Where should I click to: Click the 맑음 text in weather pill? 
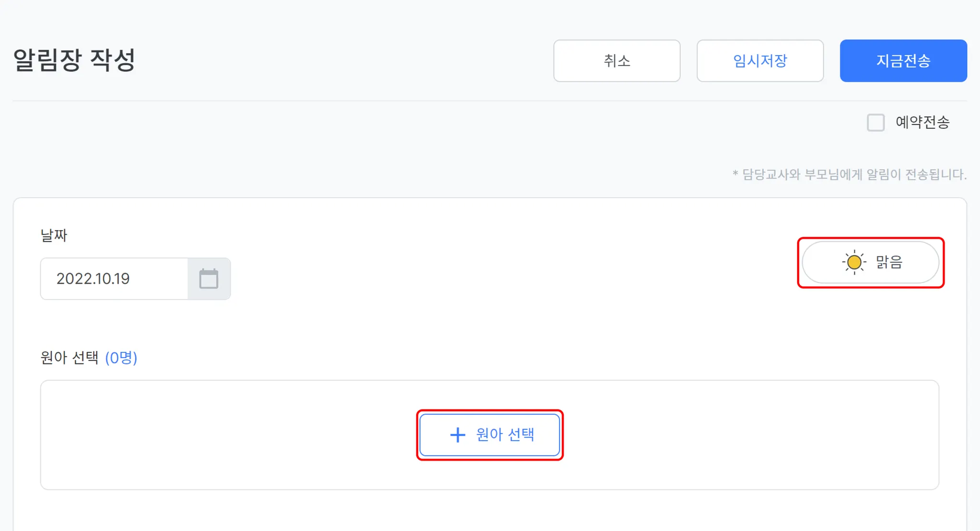889,262
